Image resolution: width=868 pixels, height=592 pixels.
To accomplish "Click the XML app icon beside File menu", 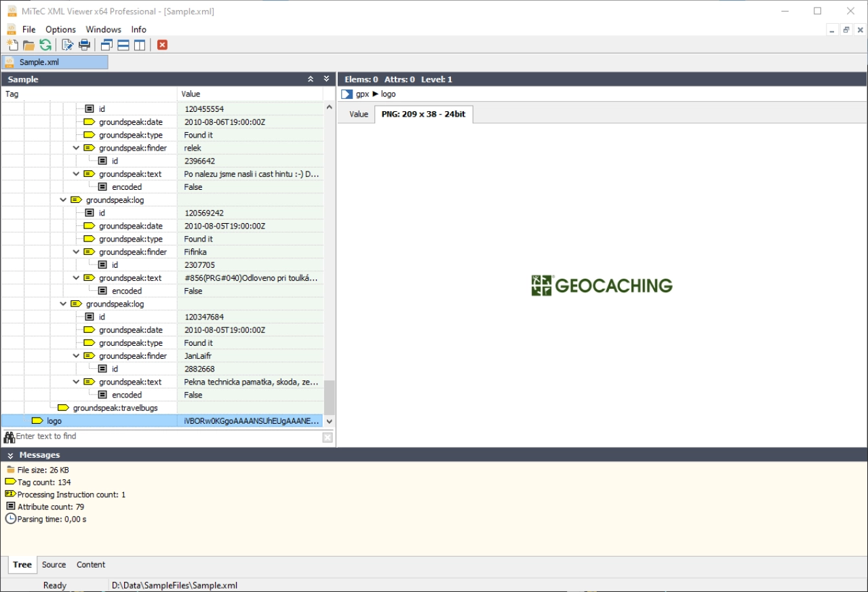I will (12, 29).
